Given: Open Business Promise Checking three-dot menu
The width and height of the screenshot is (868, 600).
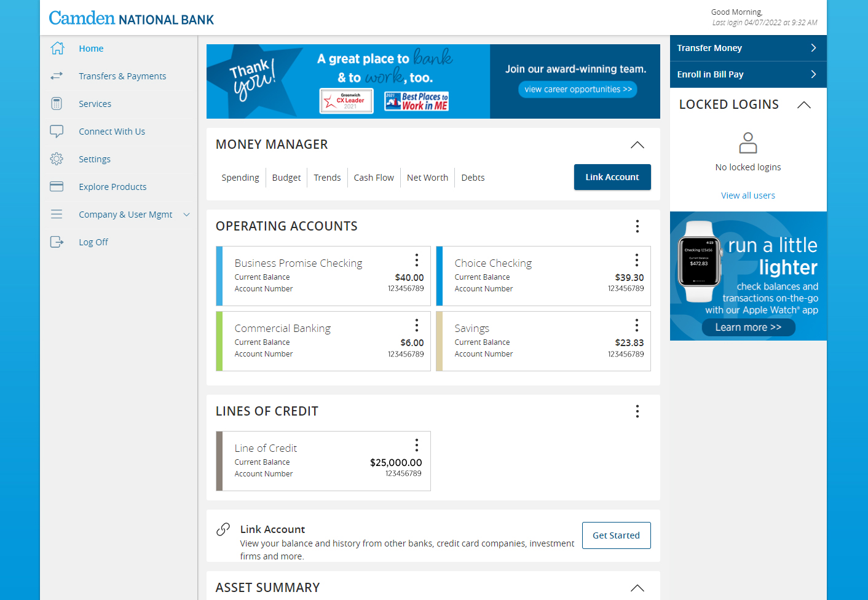Looking at the screenshot, I should click(x=416, y=259).
